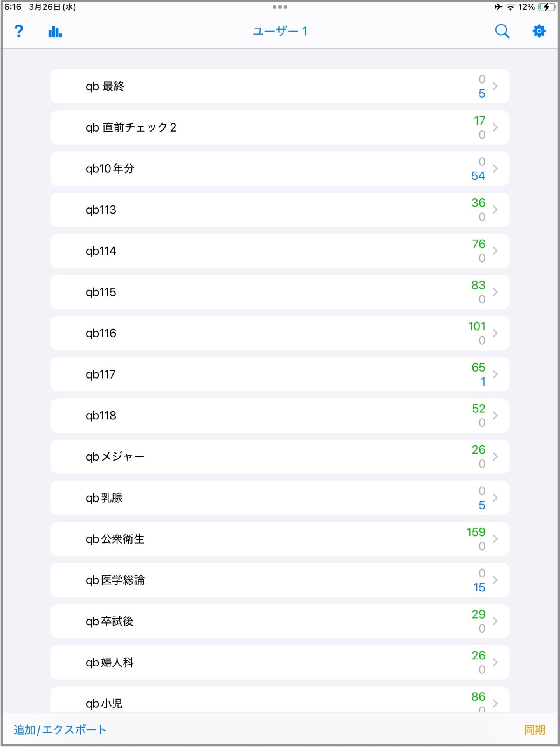Tap the three-dot multitasking indicator
560x747 pixels.
(x=280, y=7)
